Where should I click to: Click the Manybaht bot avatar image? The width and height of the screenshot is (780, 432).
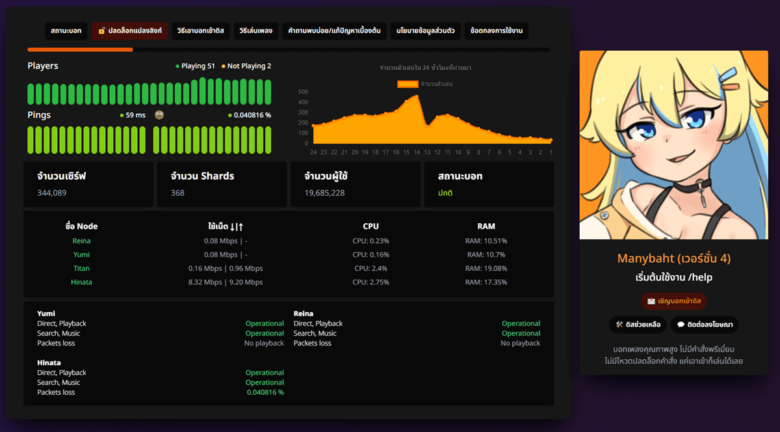tap(673, 145)
